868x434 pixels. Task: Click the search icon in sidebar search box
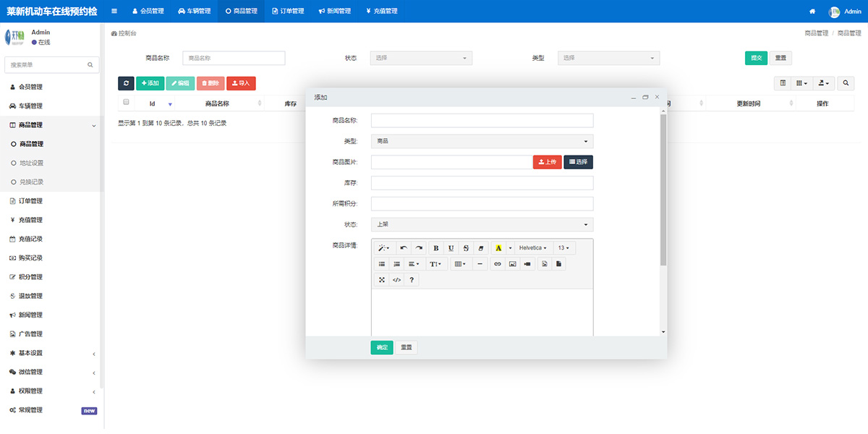pos(90,64)
